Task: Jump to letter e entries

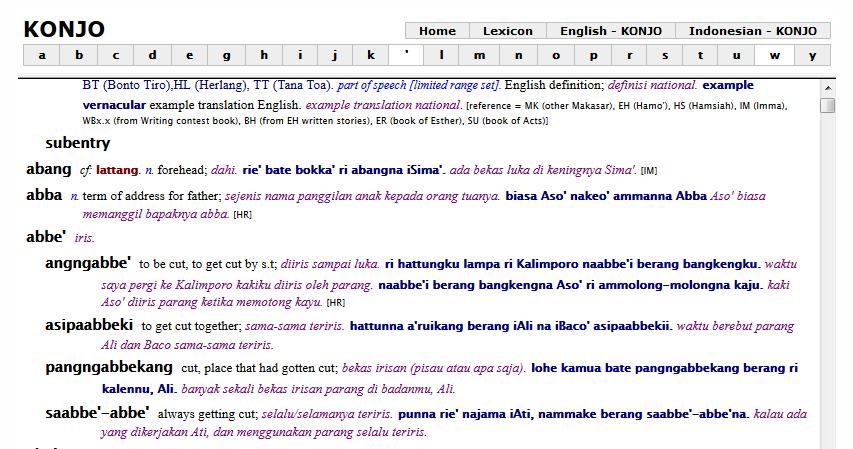Action: pyautogui.click(x=189, y=56)
